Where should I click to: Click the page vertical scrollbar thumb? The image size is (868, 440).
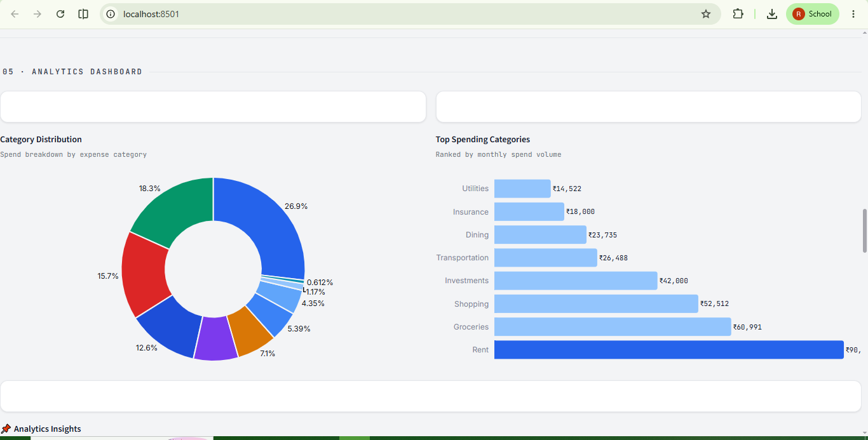(x=864, y=230)
